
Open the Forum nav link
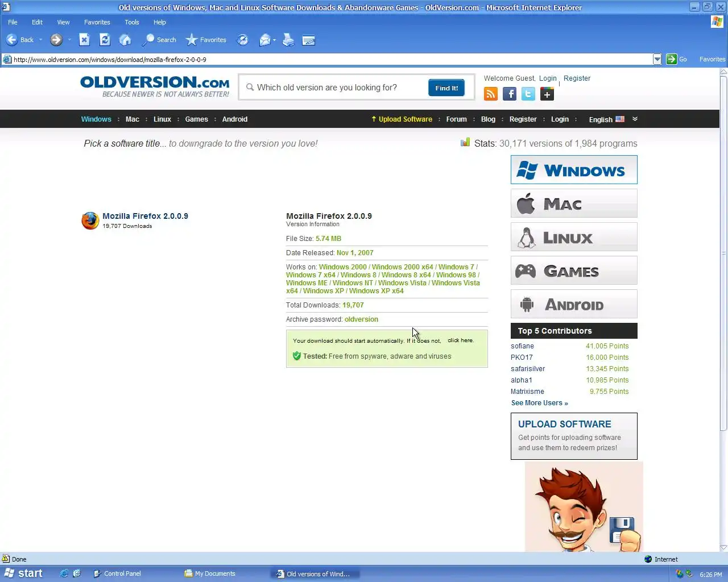click(457, 119)
